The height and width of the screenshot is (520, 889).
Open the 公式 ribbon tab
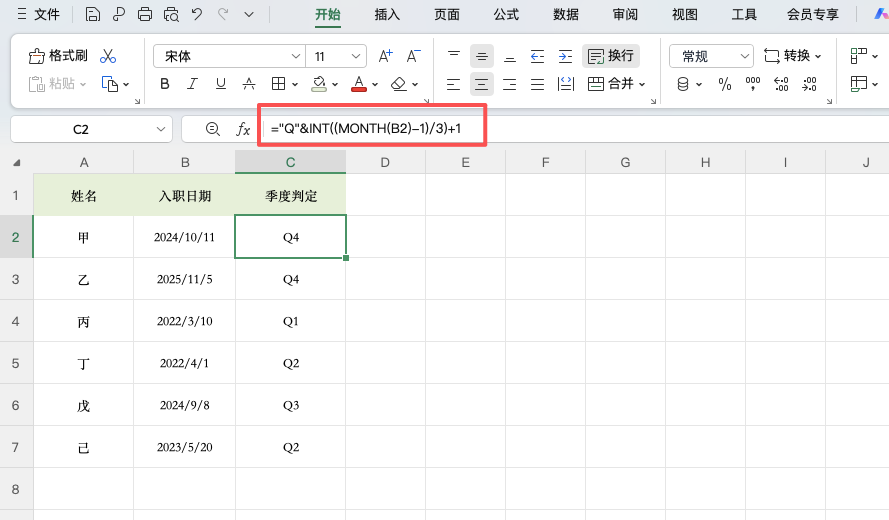tap(506, 14)
